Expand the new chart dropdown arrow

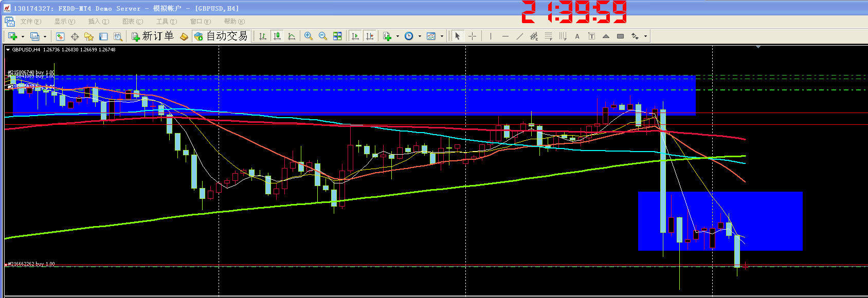click(x=23, y=36)
